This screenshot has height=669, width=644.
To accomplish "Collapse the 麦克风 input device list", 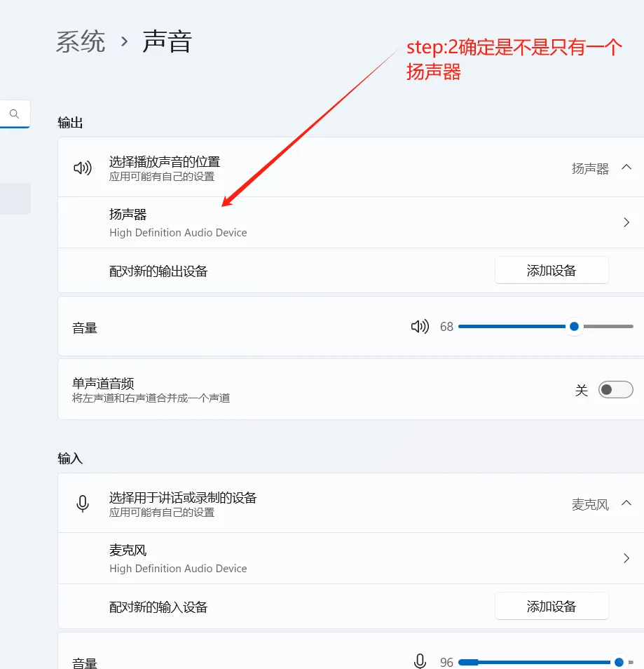I will [627, 504].
